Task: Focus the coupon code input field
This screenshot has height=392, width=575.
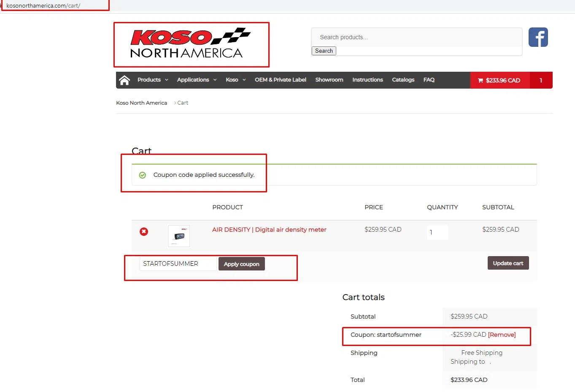Action: 178,264
